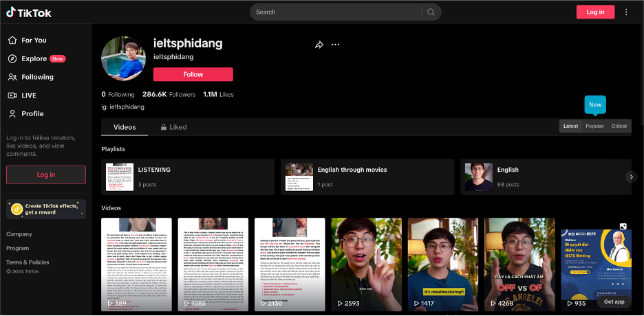Viewport: 644px width, 316px height.
Task: Click the lock icon on Liked tab
Action: (164, 127)
